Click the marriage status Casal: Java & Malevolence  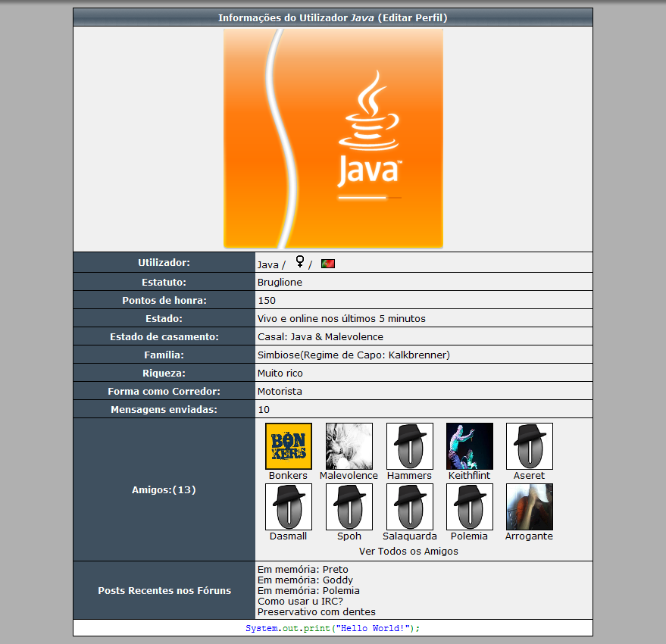coord(320,336)
